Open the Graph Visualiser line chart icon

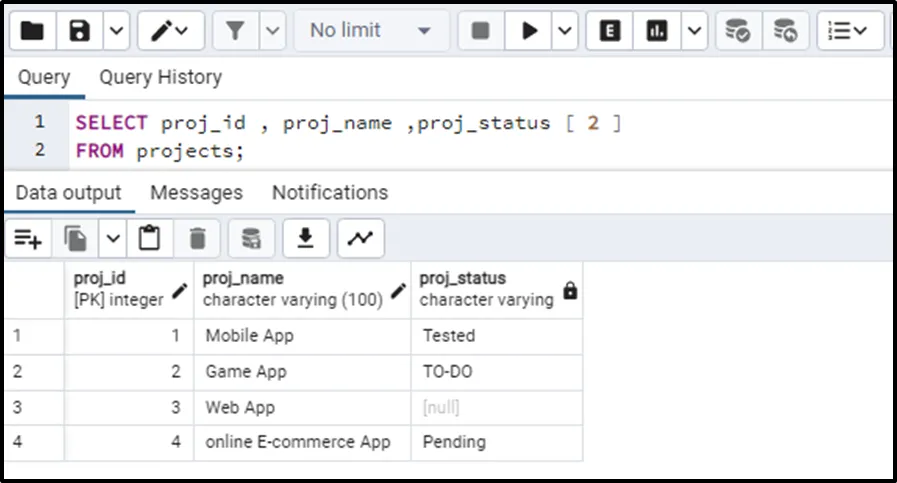(360, 238)
